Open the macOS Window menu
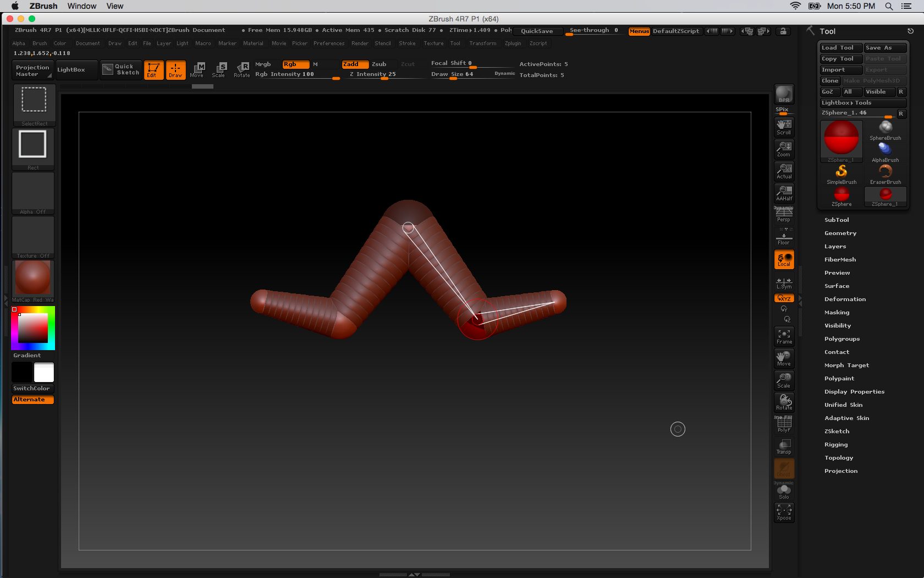 (x=82, y=6)
